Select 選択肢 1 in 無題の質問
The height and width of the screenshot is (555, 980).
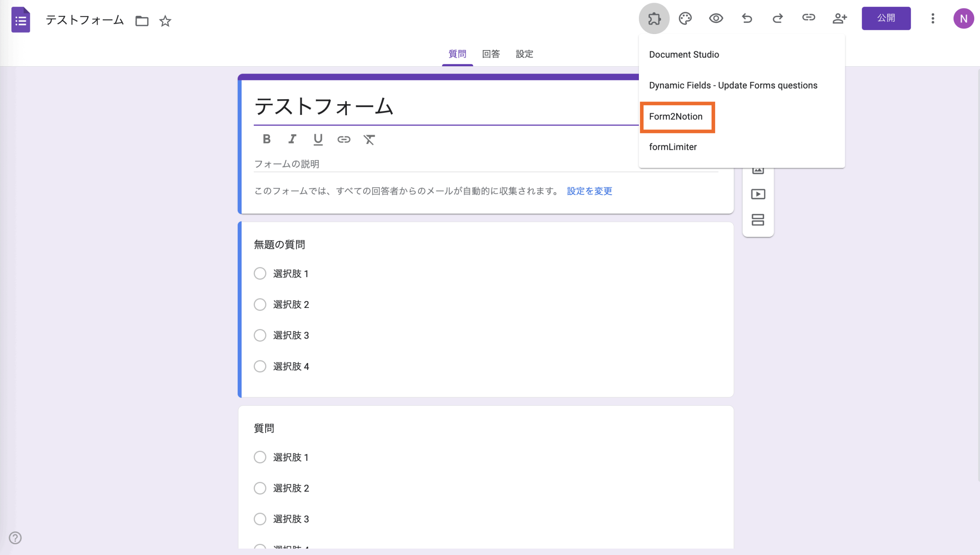pyautogui.click(x=260, y=273)
